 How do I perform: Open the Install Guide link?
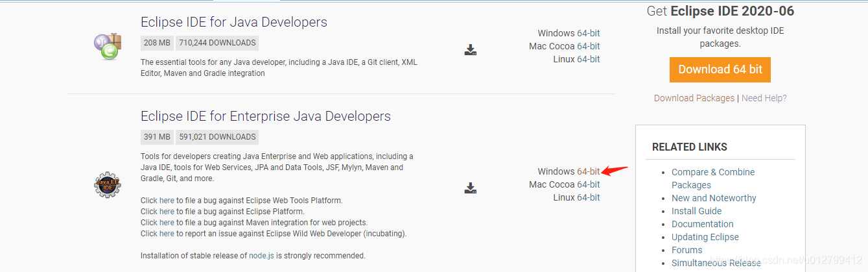pyautogui.click(x=696, y=211)
